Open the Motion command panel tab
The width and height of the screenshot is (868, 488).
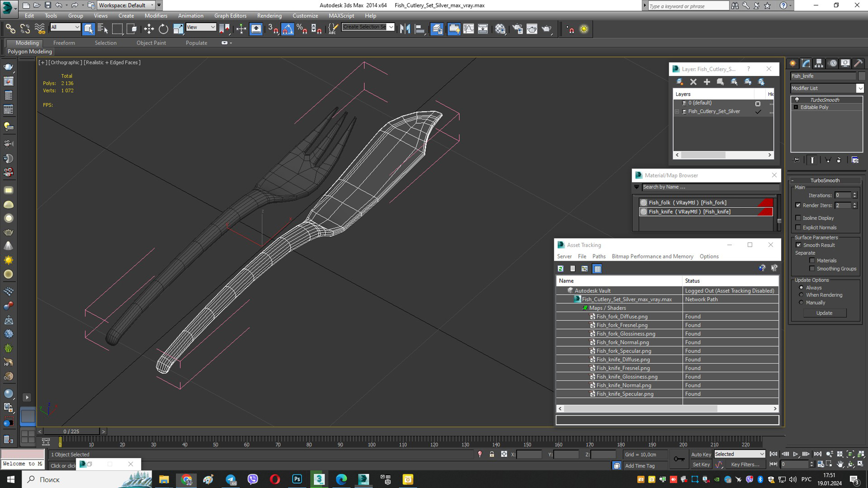833,63
